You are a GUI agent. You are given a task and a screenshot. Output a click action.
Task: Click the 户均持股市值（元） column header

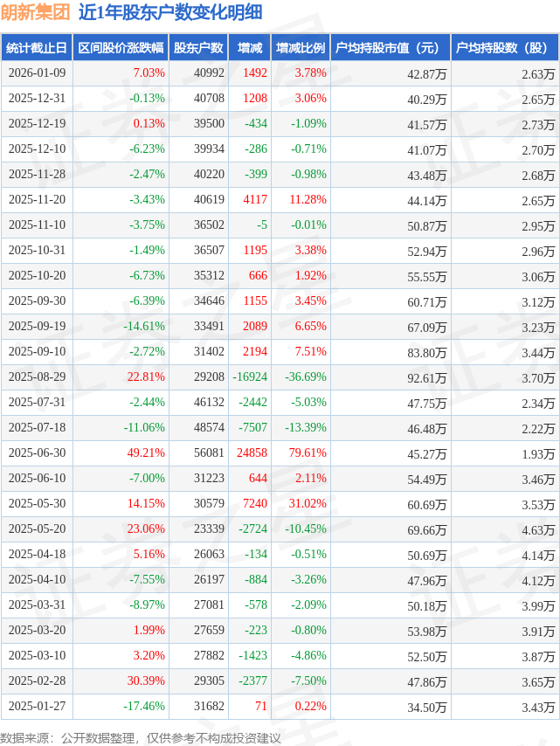click(x=390, y=49)
